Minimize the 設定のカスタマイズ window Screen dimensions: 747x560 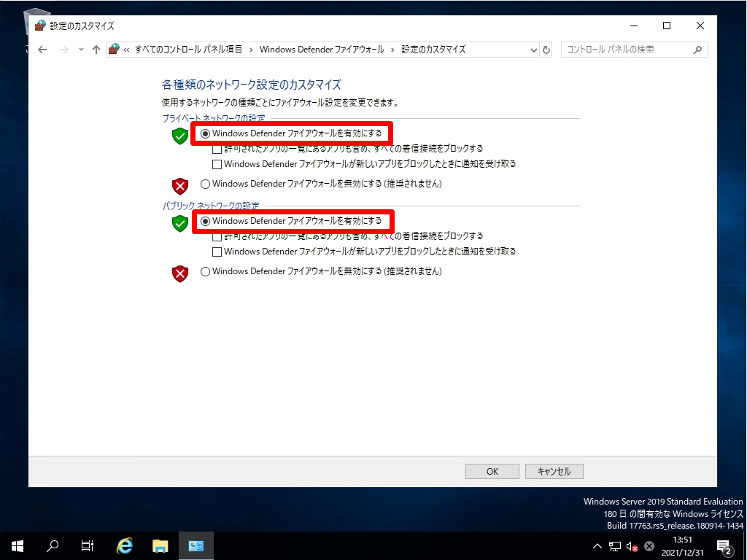tap(634, 26)
